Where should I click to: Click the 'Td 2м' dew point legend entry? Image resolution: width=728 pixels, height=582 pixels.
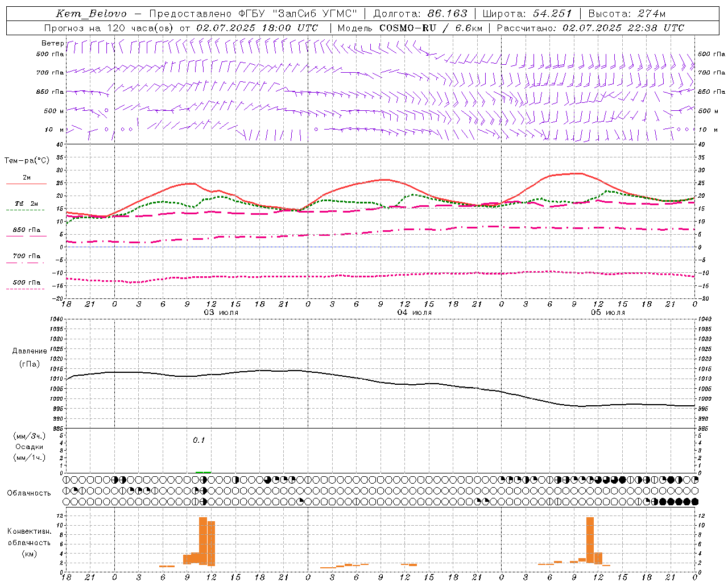(x=27, y=203)
